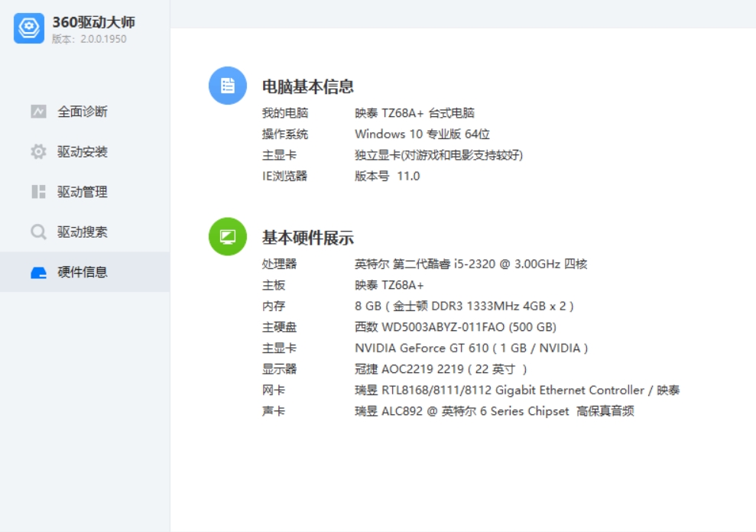Click the 电脑基本信息 section heading
The image size is (756, 532).
click(x=308, y=86)
